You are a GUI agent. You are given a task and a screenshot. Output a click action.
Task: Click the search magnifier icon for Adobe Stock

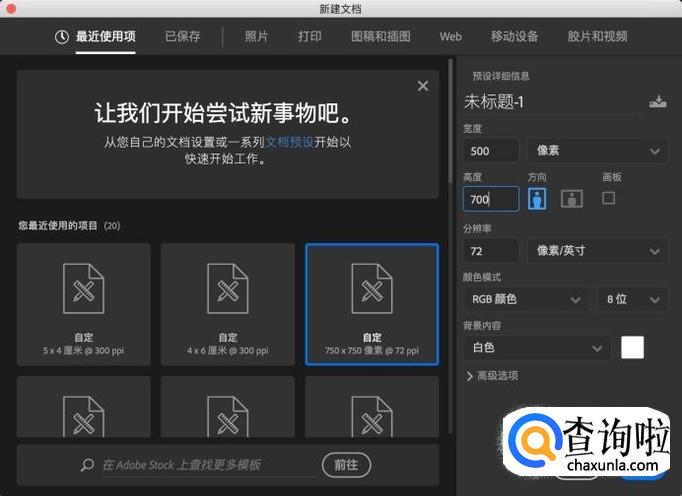[x=89, y=465]
